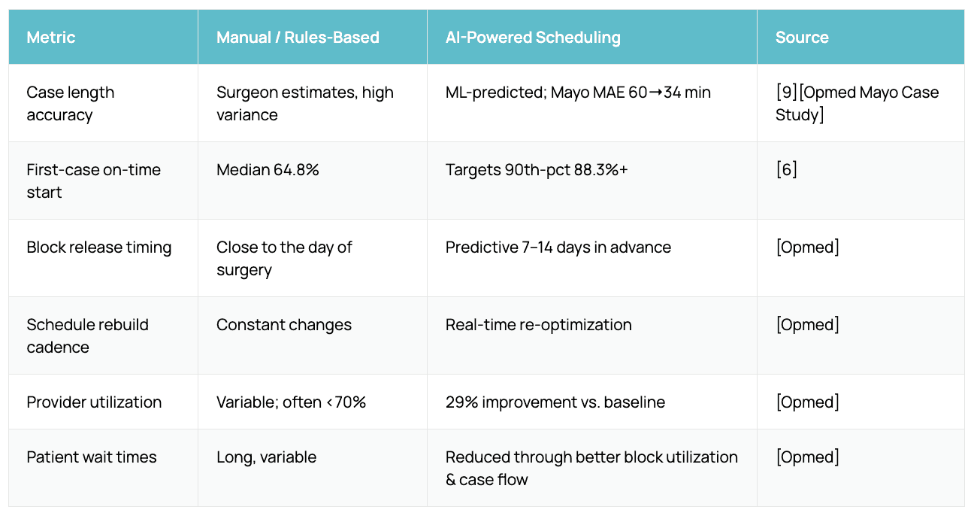Select the Manual / Rules-Based column header
The image size is (980, 525).
(x=298, y=38)
